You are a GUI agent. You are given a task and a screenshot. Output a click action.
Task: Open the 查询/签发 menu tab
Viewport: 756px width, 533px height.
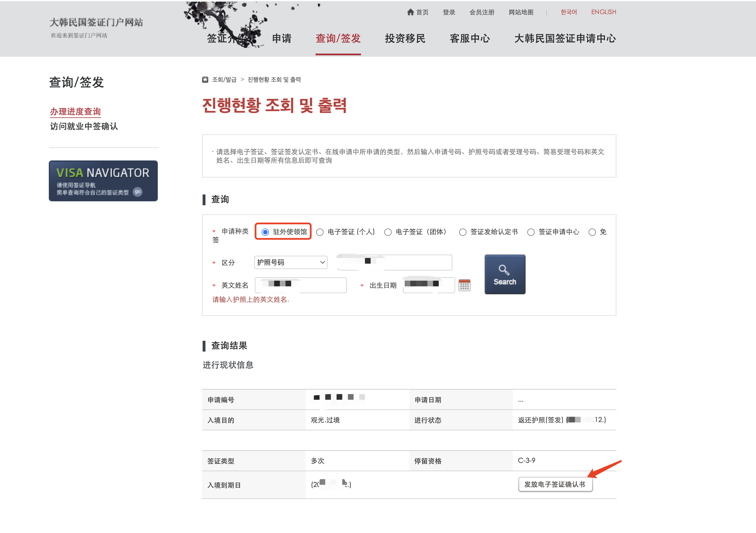338,39
